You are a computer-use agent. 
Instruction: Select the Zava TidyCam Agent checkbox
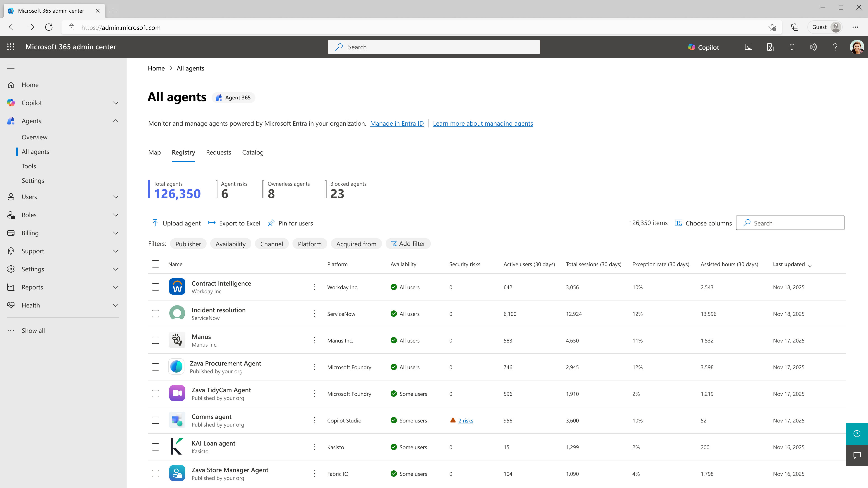click(155, 393)
